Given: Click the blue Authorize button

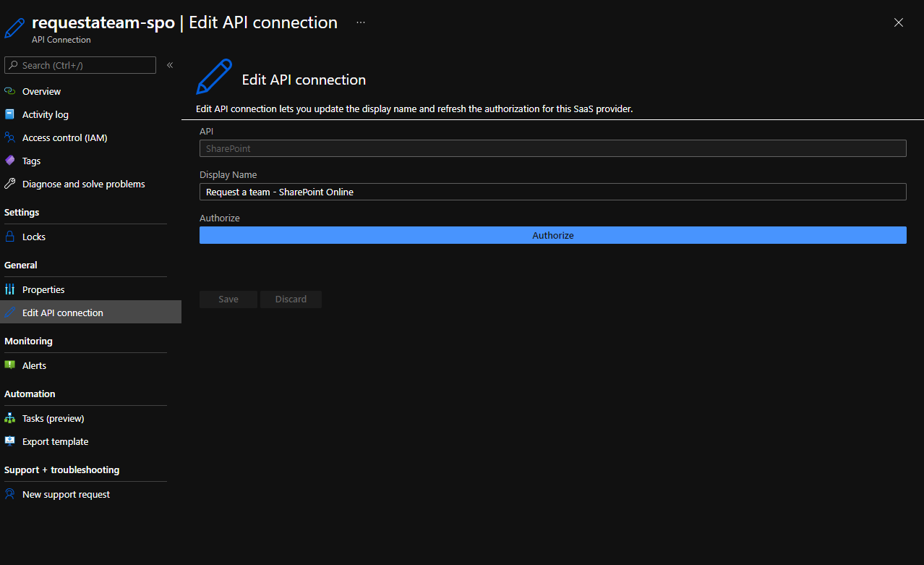Looking at the screenshot, I should click(x=552, y=235).
